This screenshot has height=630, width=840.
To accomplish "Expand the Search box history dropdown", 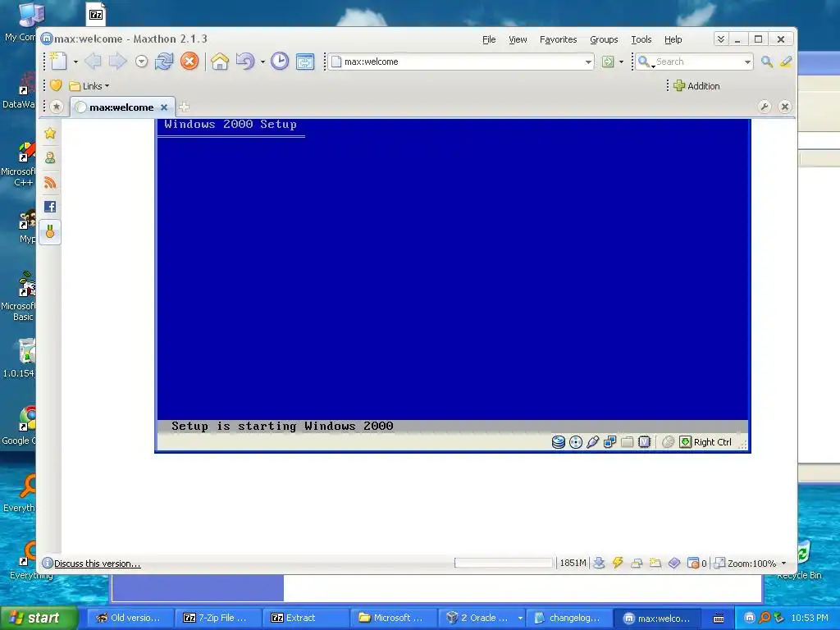I will coord(747,62).
